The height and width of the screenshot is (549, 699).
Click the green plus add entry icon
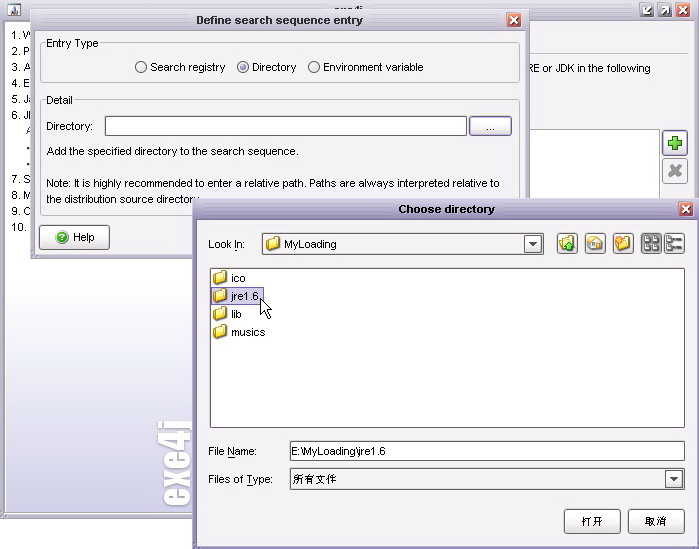click(675, 143)
